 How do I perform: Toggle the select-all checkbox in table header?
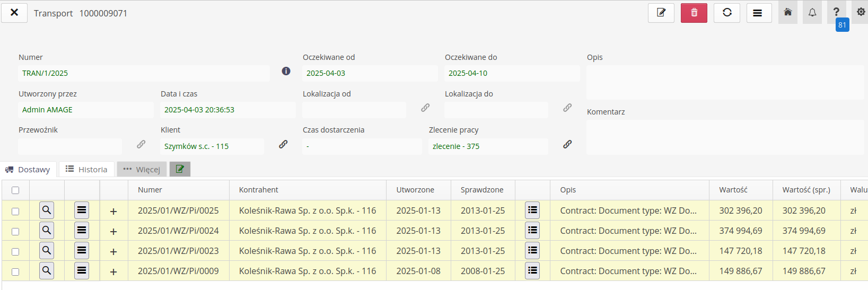click(x=15, y=190)
